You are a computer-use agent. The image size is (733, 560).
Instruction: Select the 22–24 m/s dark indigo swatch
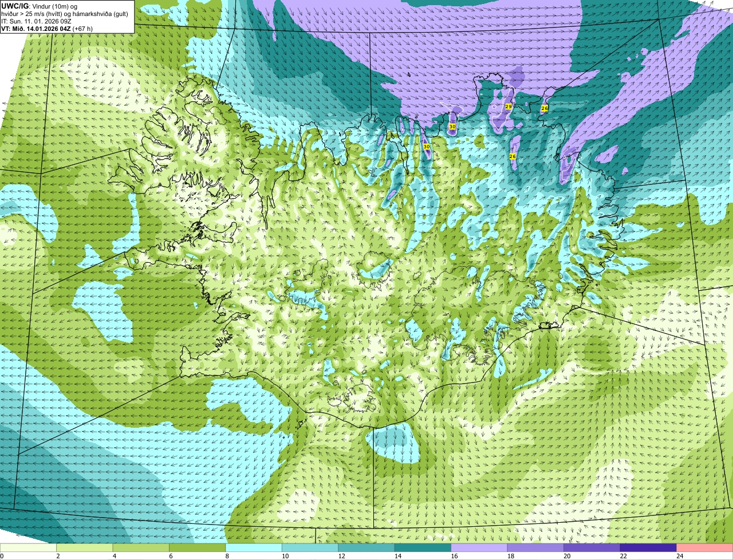pyautogui.click(x=649, y=547)
